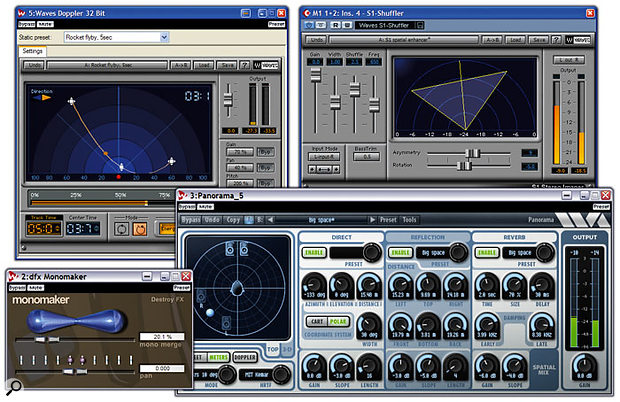Toggle Gain bypass button in Doppler
Viewport: 620px width, 402px height.
(265, 152)
